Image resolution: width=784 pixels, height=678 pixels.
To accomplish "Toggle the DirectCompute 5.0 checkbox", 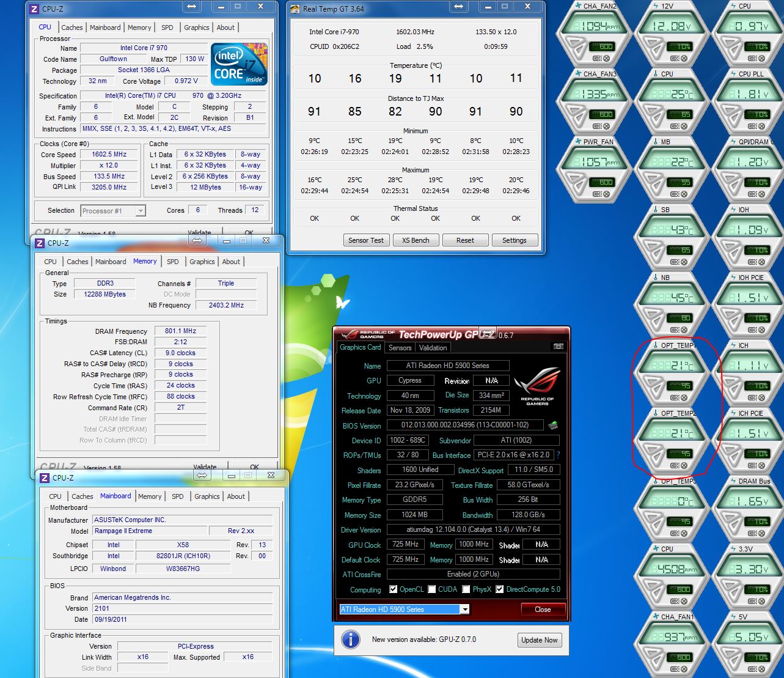I will [500, 589].
